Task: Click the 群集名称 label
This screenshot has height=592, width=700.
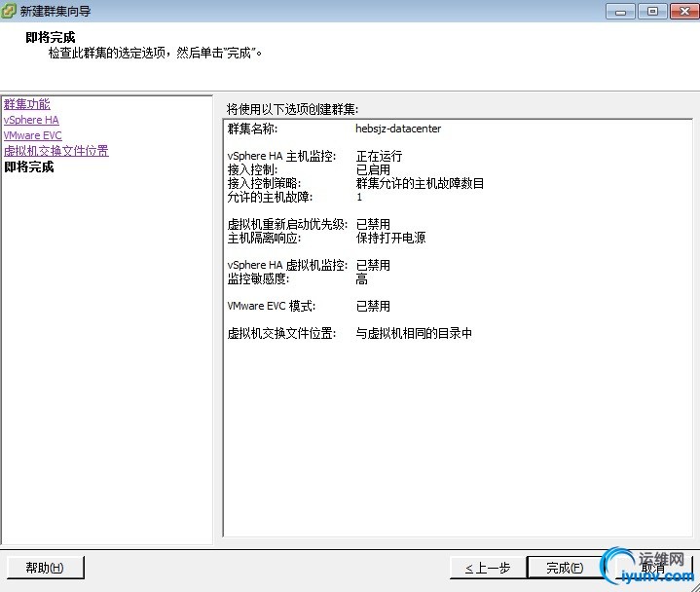Action: [x=252, y=129]
